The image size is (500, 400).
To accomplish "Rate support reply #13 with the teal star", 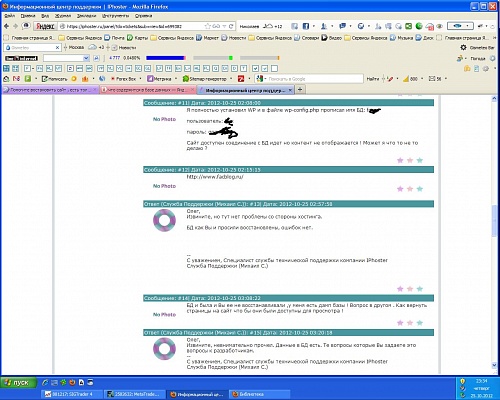I will click(420, 289).
